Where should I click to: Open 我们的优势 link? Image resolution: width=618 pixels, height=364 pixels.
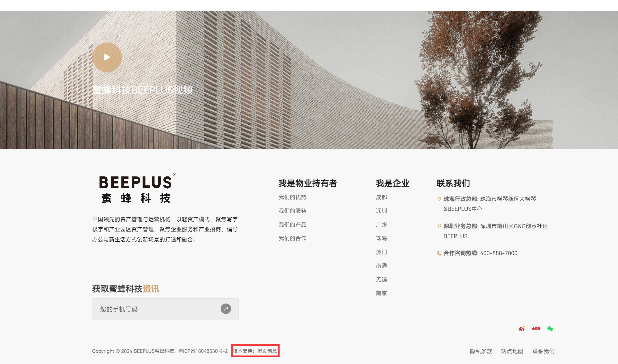coord(292,197)
